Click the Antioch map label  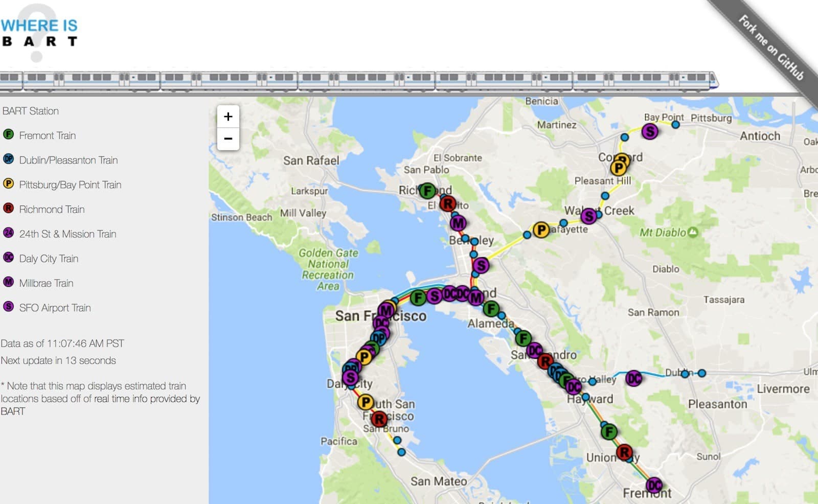click(x=760, y=136)
